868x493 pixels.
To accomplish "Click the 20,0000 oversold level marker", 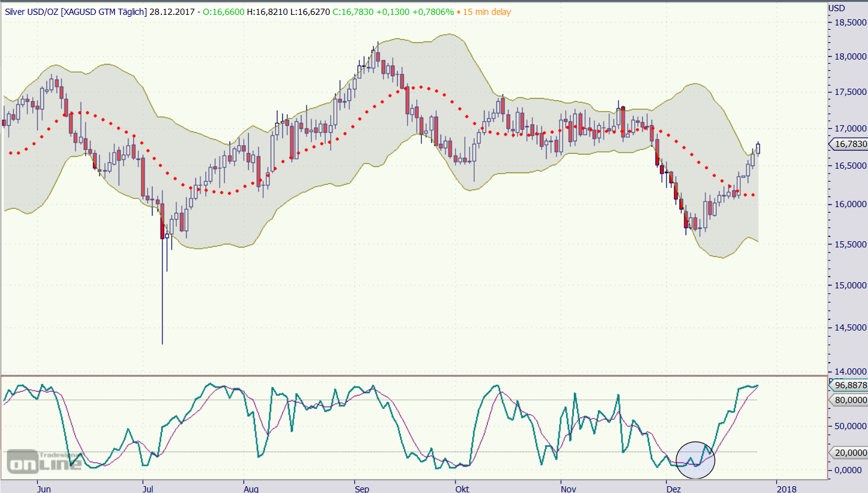I will coord(849,453).
